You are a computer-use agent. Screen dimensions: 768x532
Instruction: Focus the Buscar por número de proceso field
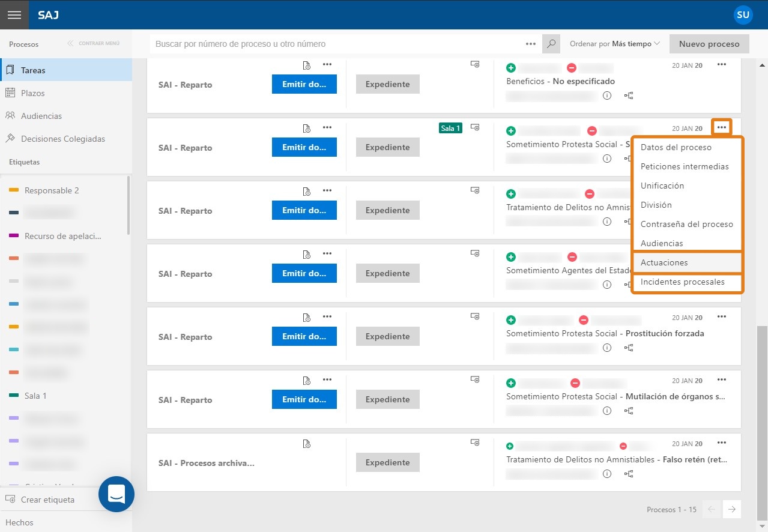336,44
